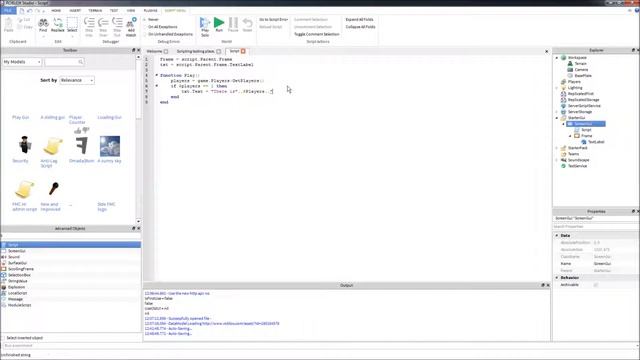
Task: Collapse the Behavior section in Properties
Action: [x=557, y=278]
